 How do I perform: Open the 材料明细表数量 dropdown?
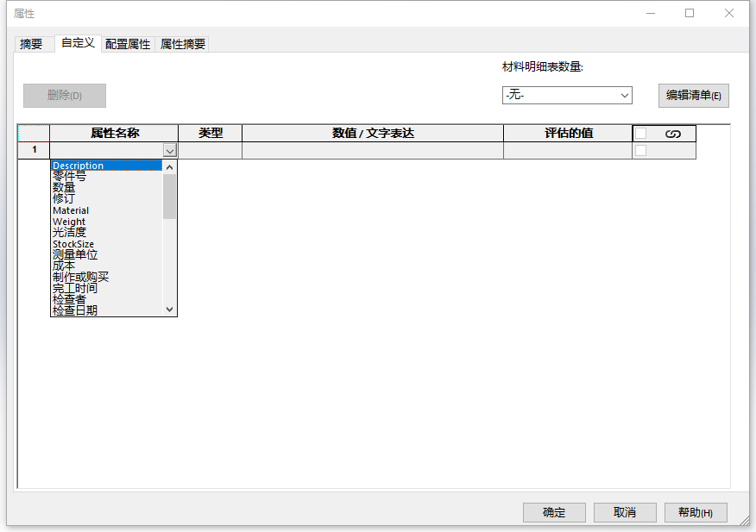click(567, 95)
